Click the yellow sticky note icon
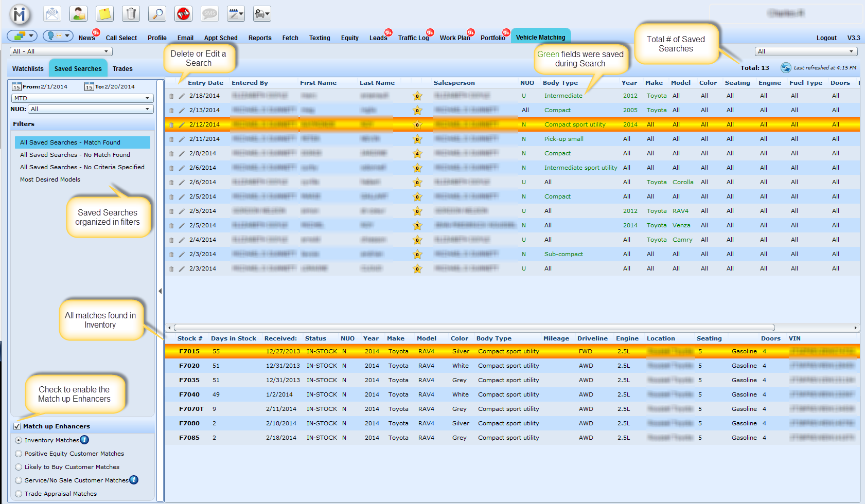Image resolution: width=865 pixels, height=504 pixels. [x=104, y=14]
